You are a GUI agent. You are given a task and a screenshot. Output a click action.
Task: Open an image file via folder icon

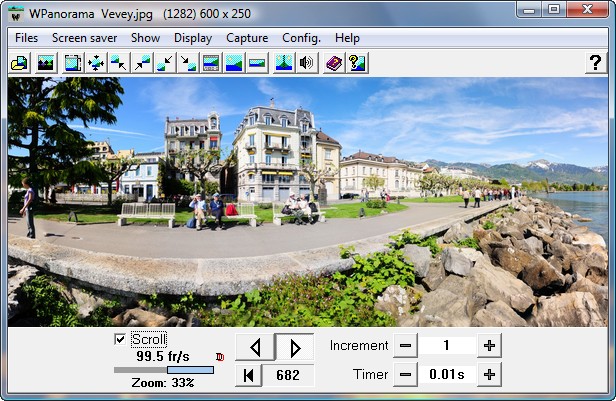19,63
